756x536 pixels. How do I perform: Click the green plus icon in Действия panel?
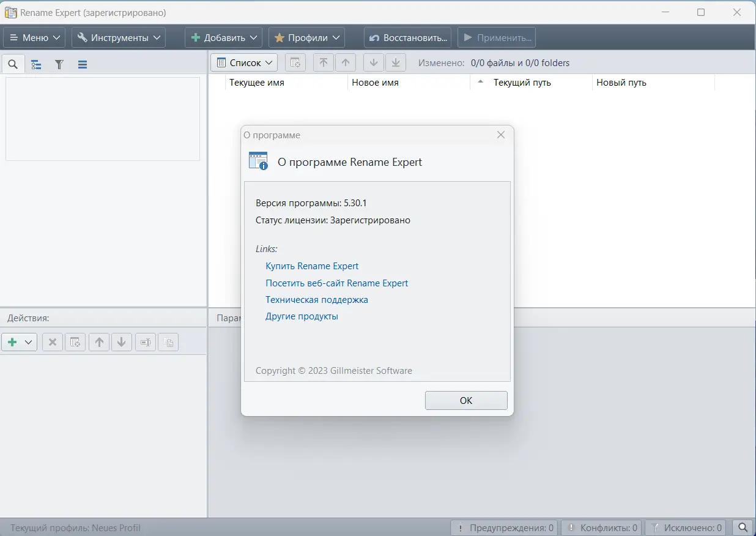[x=13, y=342]
